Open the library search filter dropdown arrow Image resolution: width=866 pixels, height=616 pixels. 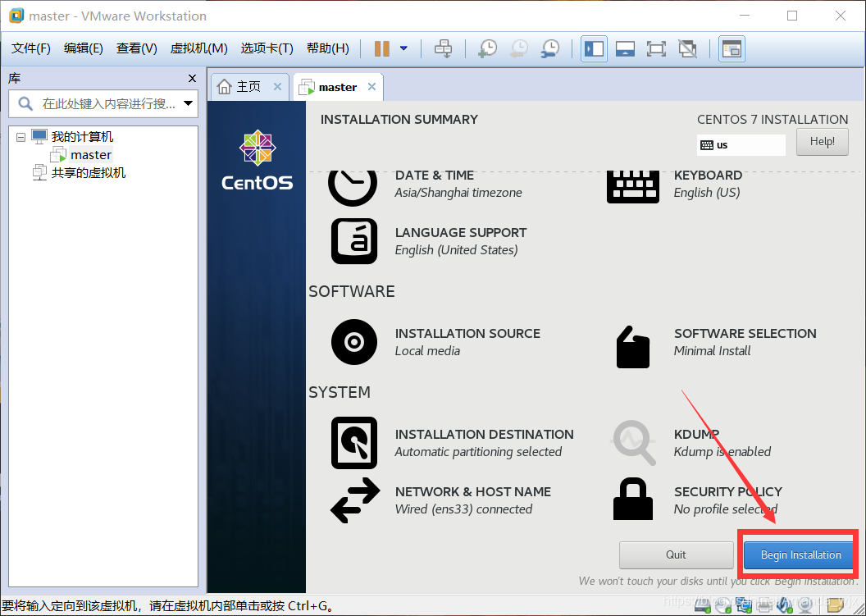click(189, 103)
